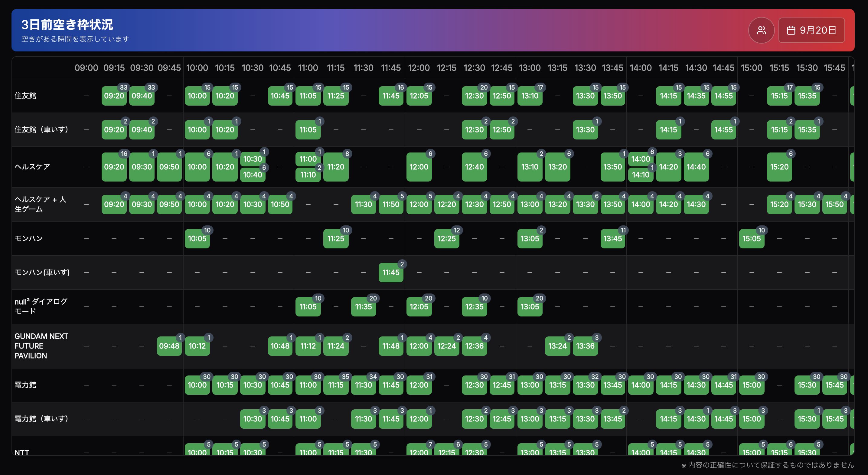868x475 pixels.
Task: Choose 11:50 in ヘルスケア + 人生ゲーム row
Action: (x=390, y=204)
